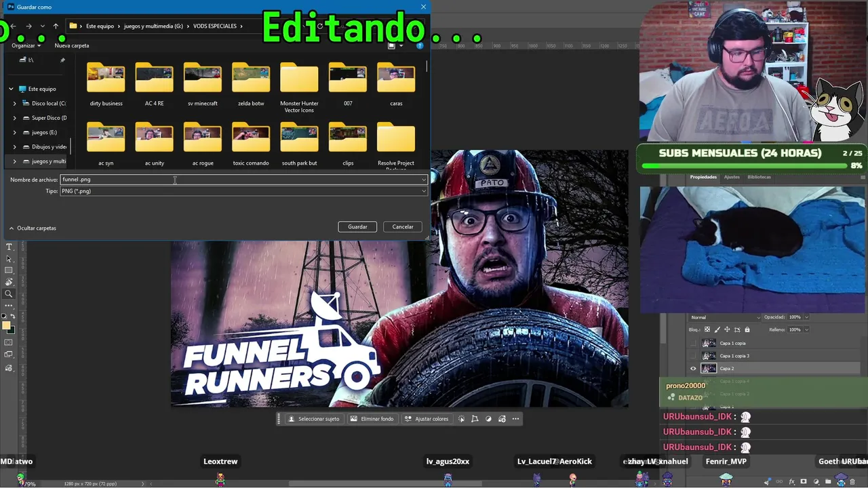This screenshot has height=488, width=868.
Task: Click half-circle adjustment icon in contextual task bar
Action: pos(488,419)
